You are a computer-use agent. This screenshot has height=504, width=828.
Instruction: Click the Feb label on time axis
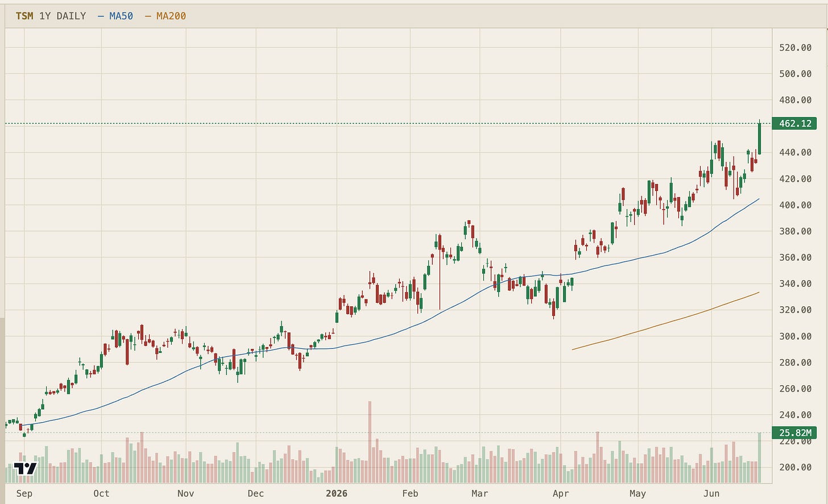point(410,493)
